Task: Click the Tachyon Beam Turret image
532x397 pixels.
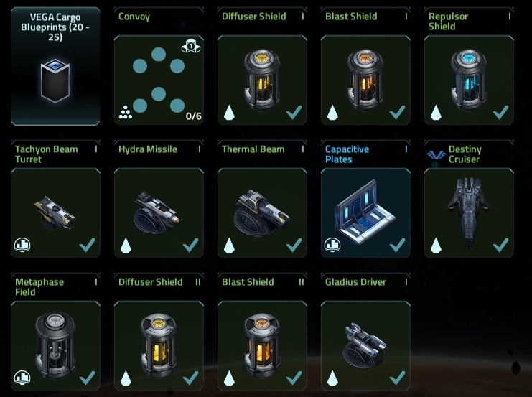Action: click(55, 212)
